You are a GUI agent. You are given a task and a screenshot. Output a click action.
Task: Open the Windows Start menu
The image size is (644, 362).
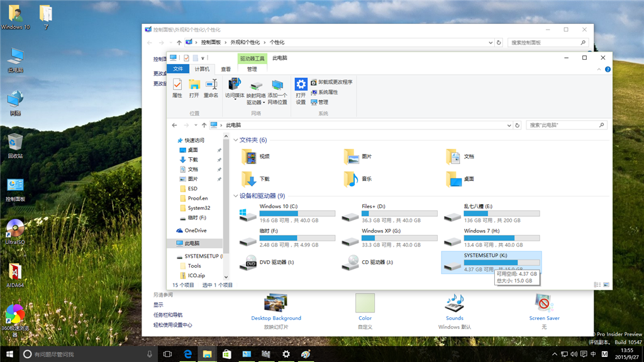tap(9, 354)
